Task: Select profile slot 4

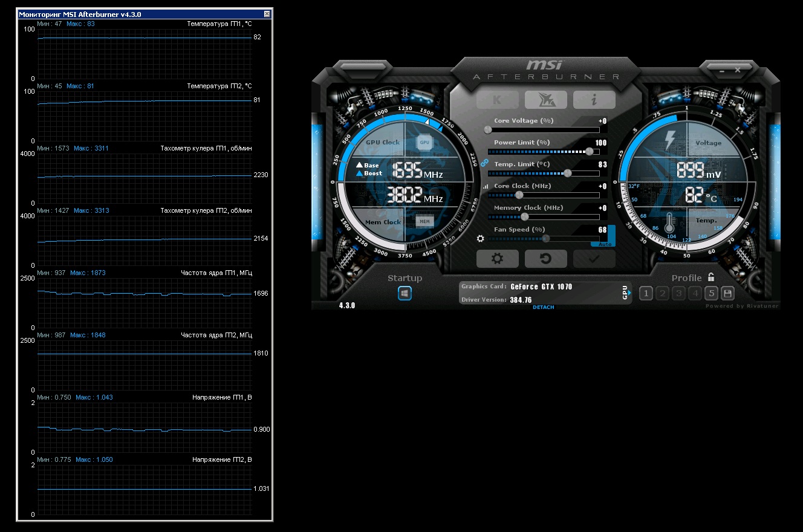Action: point(695,294)
